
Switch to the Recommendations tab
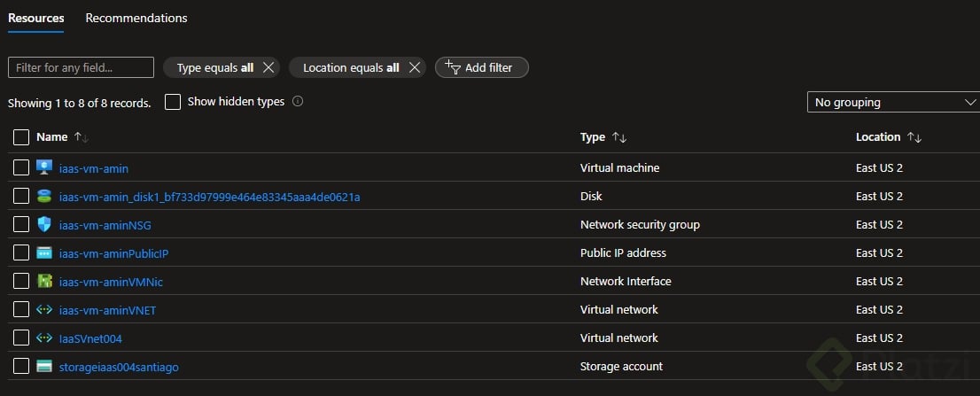136,18
